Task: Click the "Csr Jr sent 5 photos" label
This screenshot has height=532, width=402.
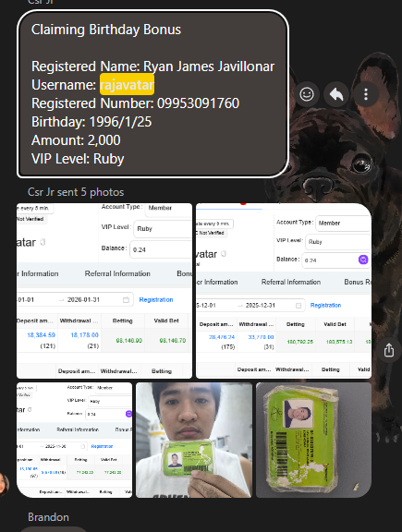Action: coord(76,192)
